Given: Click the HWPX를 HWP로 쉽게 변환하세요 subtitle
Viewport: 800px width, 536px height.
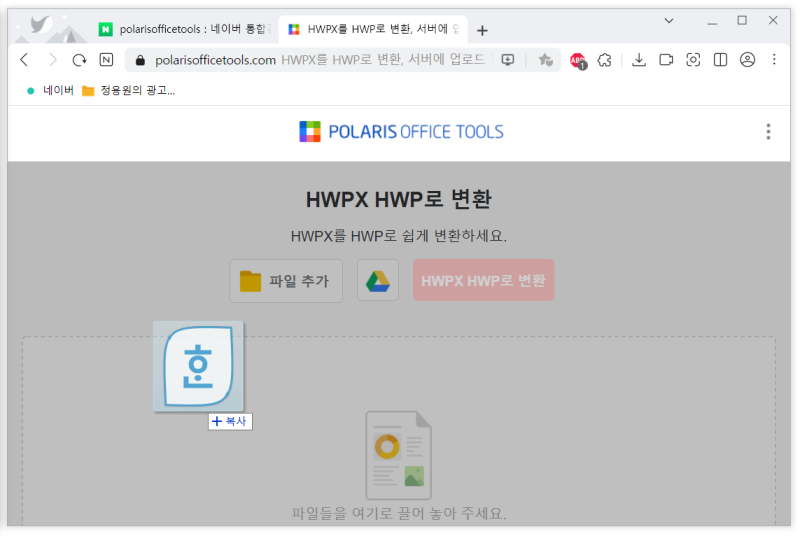Looking at the screenshot, I should pos(398,236).
